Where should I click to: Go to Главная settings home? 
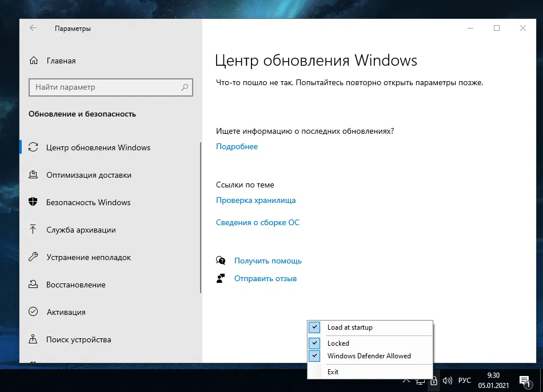click(110, 61)
